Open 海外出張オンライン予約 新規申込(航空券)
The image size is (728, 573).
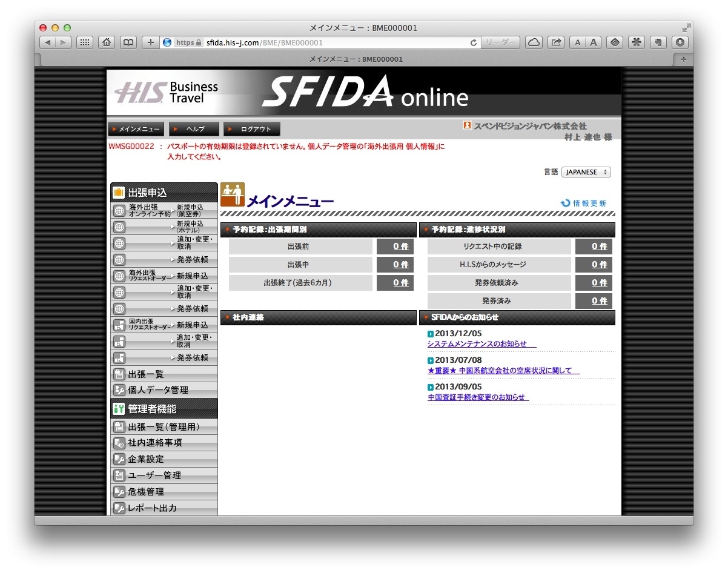pos(164,211)
